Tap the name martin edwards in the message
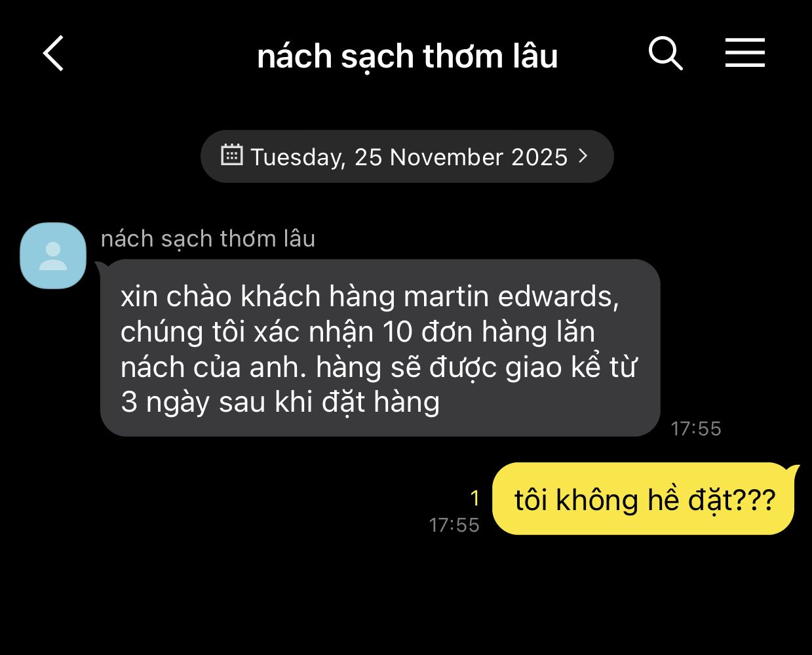The image size is (812, 655). pos(511,297)
